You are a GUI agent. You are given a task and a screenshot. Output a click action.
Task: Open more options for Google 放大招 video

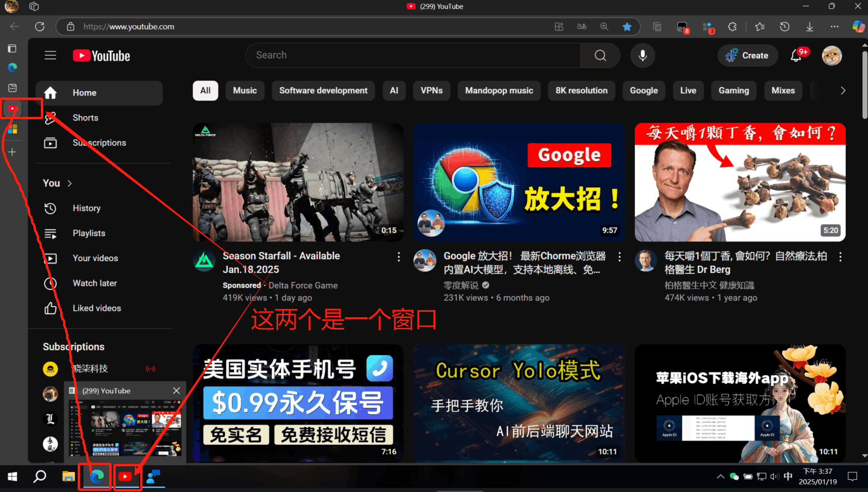pyautogui.click(x=619, y=257)
